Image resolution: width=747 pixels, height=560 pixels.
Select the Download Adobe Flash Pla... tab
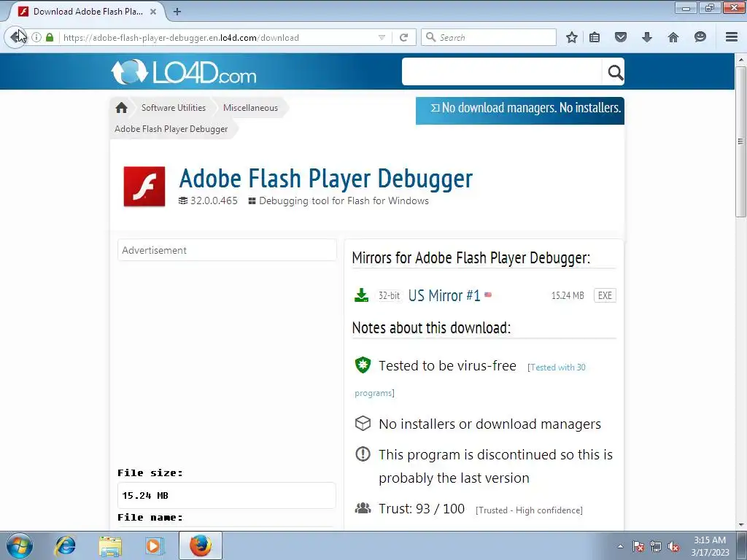point(88,12)
